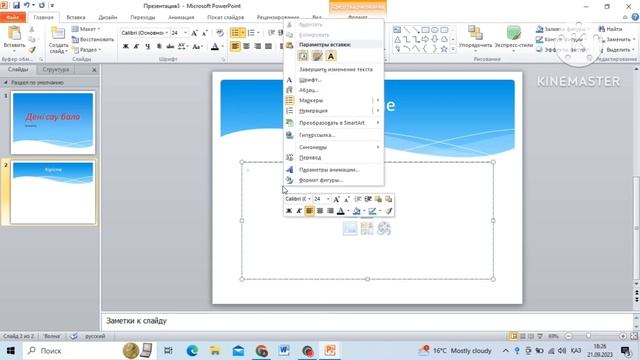Click the numbered list icon in the ribbon
640x360 pixels.
pos(251,33)
